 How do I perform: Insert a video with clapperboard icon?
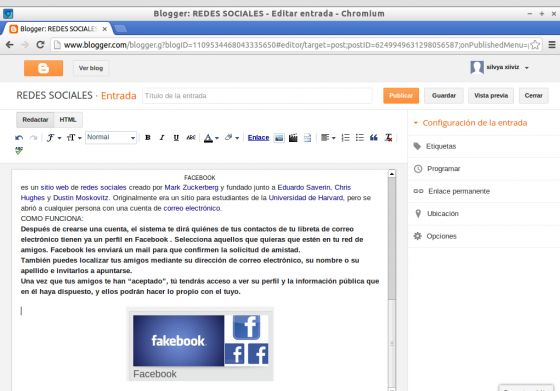293,138
